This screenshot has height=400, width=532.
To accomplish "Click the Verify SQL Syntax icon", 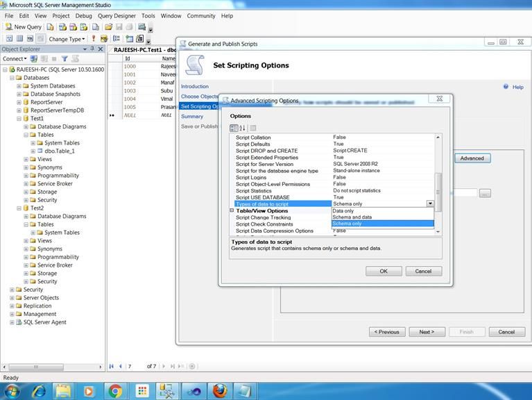I will [104, 39].
